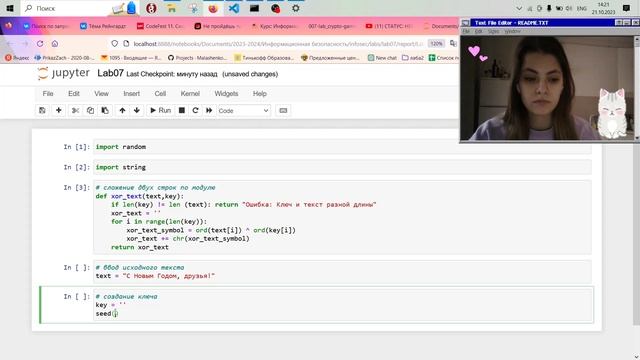
Task: Click the import random code cell
Action: (342, 147)
